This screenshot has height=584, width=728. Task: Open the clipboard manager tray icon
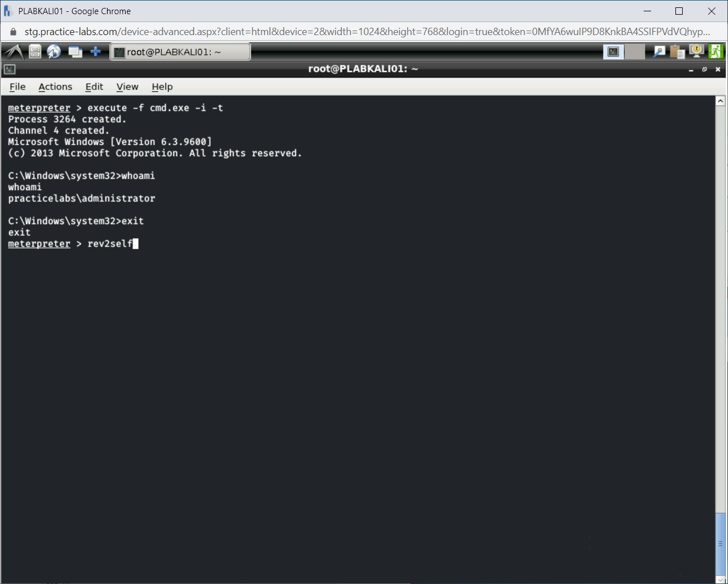tap(677, 52)
